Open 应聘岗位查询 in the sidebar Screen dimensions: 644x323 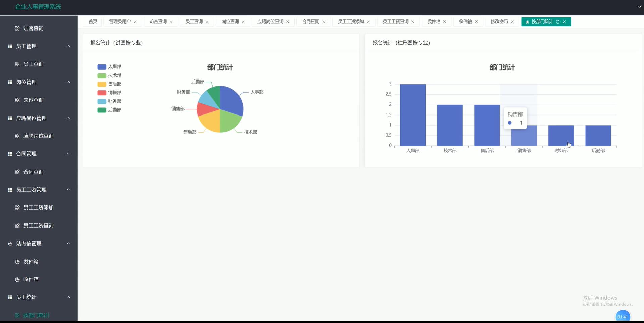pyautogui.click(x=38, y=136)
